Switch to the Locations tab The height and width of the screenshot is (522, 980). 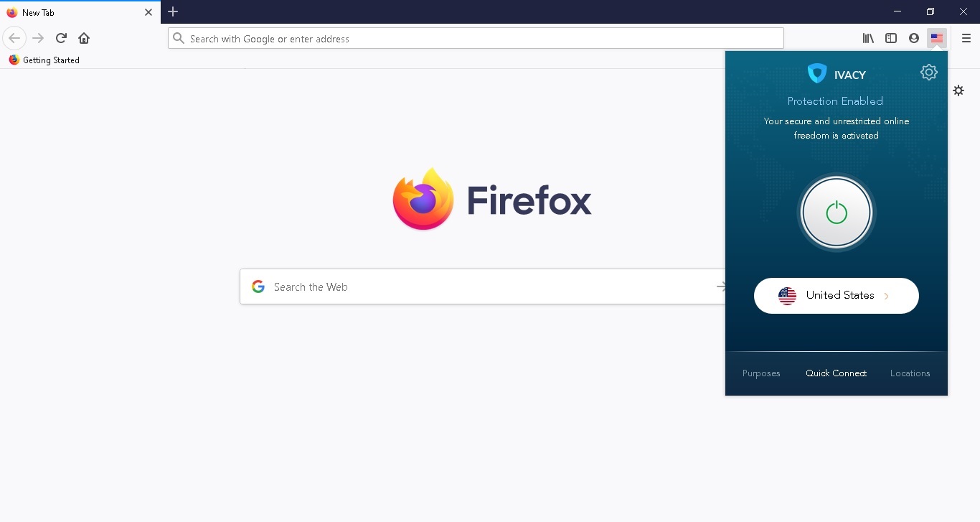pyautogui.click(x=910, y=373)
